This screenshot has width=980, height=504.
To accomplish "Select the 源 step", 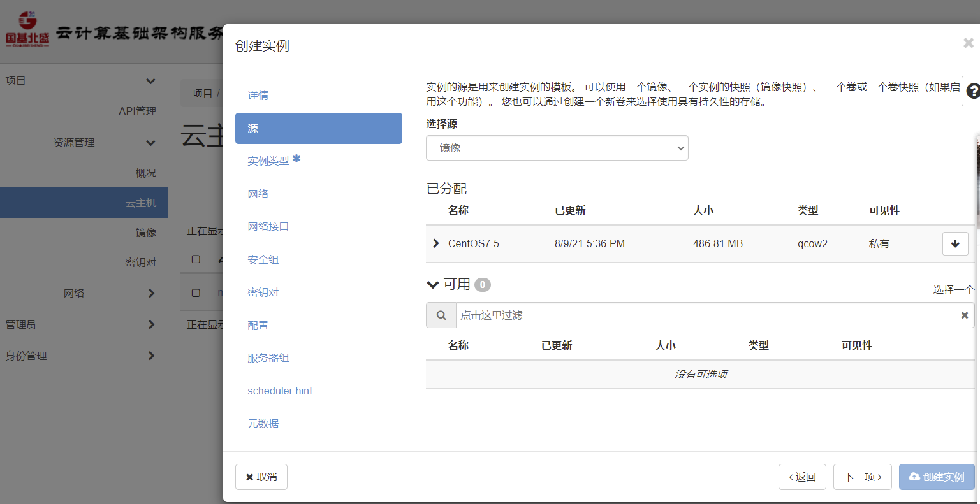I will [x=319, y=128].
